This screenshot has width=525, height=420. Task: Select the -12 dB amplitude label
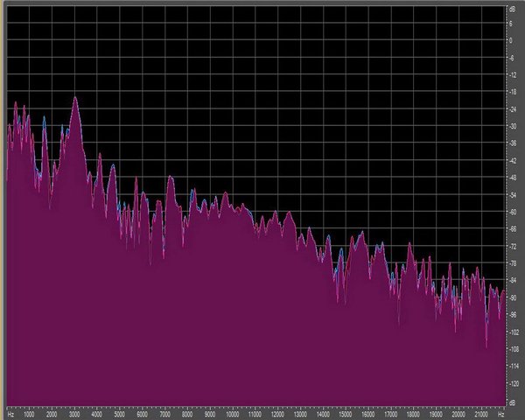[x=512, y=75]
